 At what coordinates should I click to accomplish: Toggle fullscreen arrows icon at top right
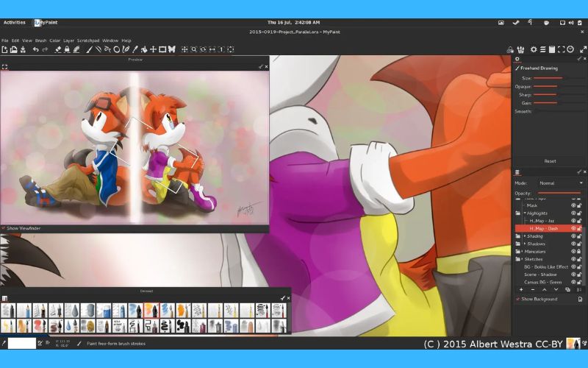coord(583,49)
